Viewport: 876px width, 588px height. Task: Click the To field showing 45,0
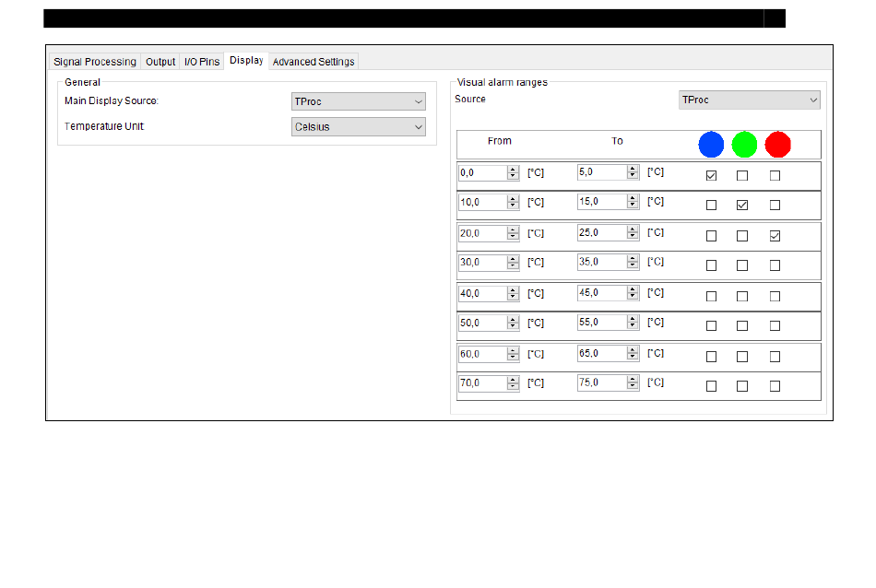pos(601,293)
